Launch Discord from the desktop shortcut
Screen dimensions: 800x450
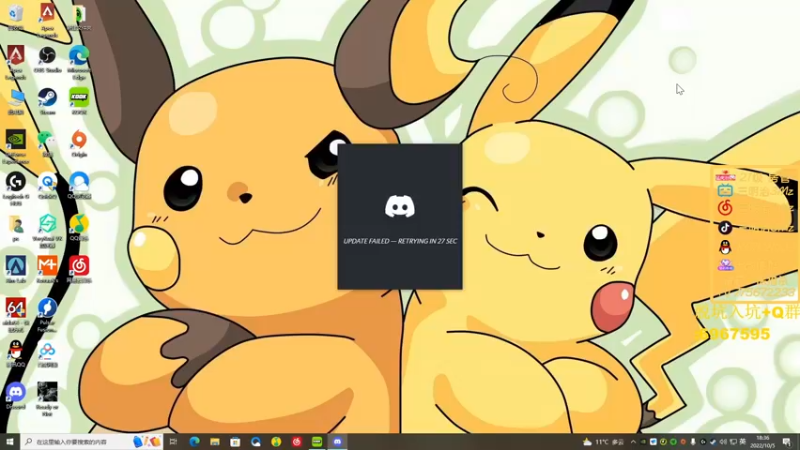[x=16, y=396]
